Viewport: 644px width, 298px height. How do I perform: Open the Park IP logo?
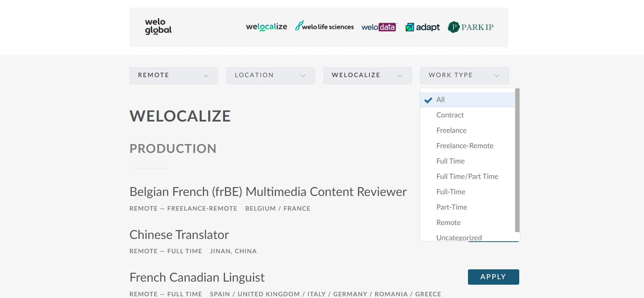tap(471, 27)
